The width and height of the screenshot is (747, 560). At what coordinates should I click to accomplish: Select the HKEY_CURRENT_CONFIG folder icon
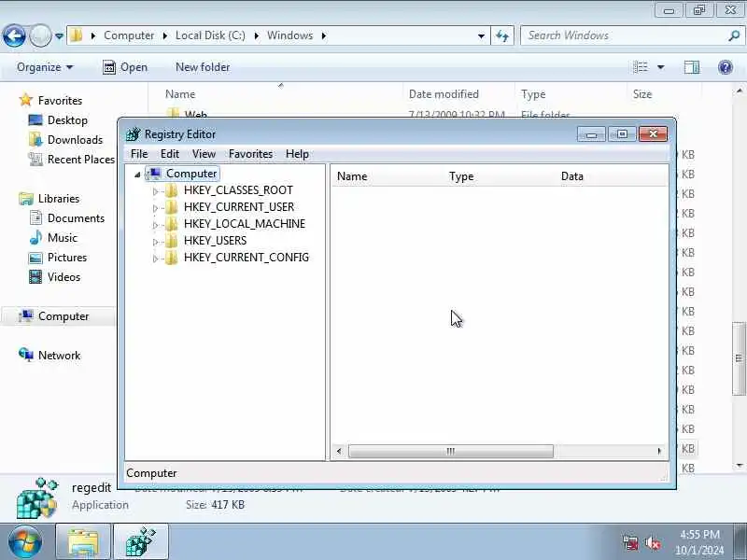click(172, 258)
